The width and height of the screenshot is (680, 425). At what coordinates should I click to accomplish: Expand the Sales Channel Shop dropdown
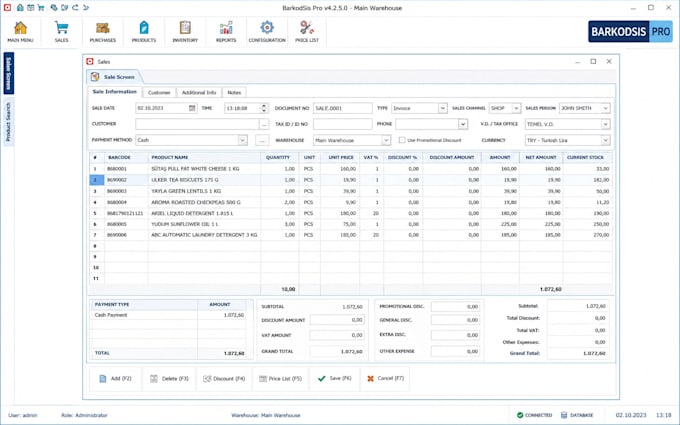click(516, 108)
